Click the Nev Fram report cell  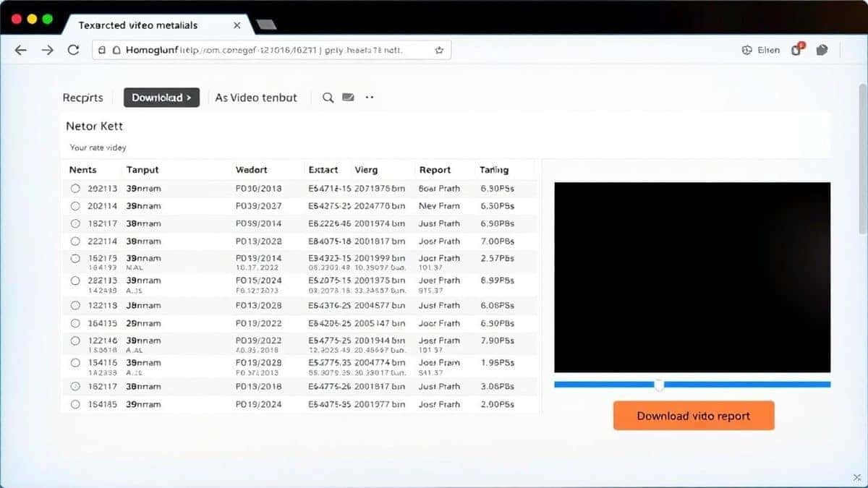coord(439,206)
